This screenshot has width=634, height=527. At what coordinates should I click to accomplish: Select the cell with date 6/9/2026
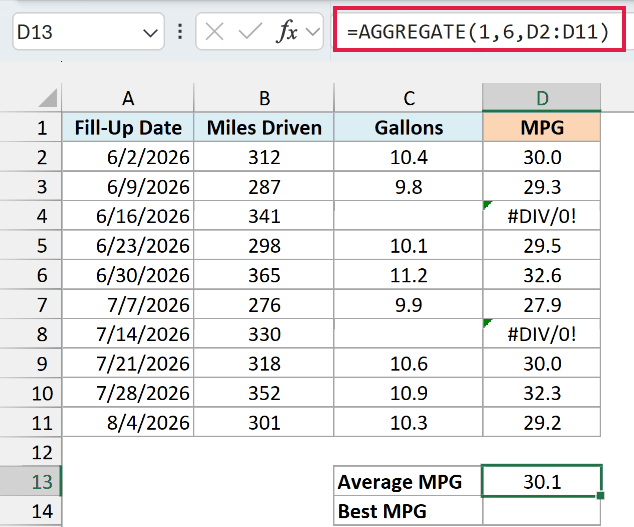tap(128, 186)
